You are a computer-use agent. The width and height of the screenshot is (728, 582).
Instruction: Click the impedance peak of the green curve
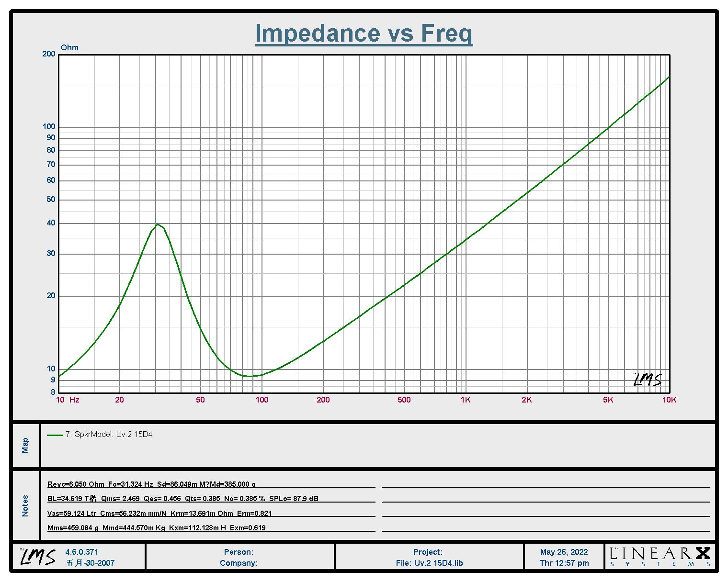pos(158,224)
